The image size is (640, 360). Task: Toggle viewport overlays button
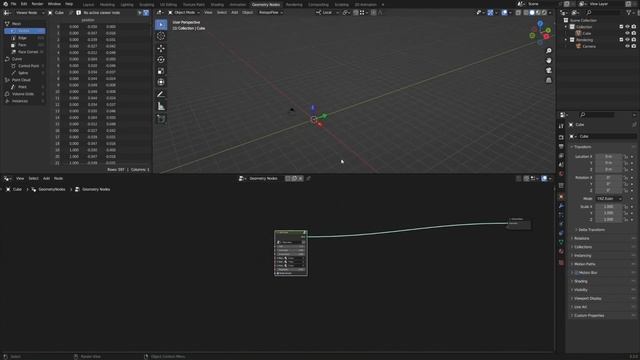pos(504,13)
